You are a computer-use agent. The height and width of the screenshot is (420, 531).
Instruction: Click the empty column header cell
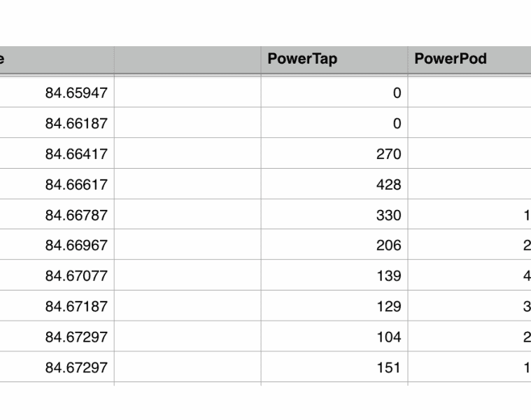click(187, 59)
